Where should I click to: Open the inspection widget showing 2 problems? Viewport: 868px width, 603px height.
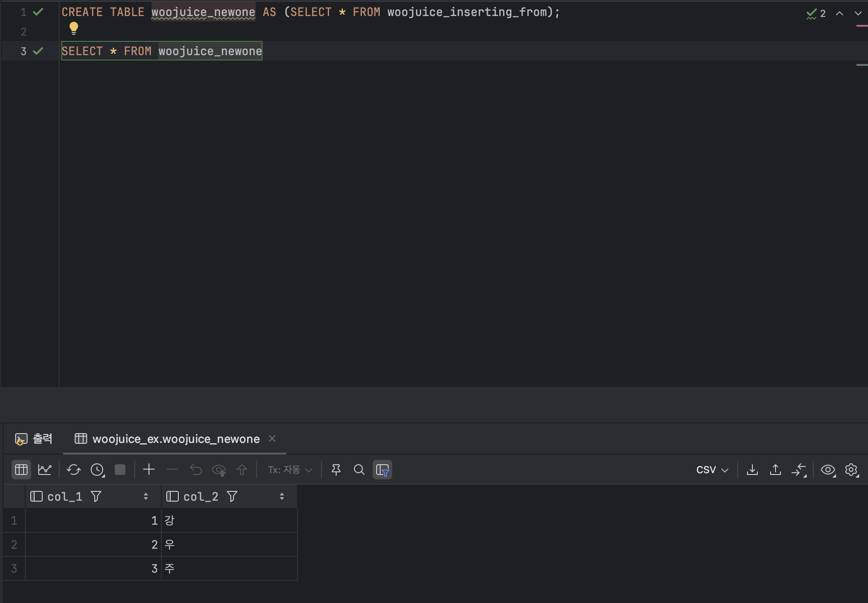[x=816, y=14]
